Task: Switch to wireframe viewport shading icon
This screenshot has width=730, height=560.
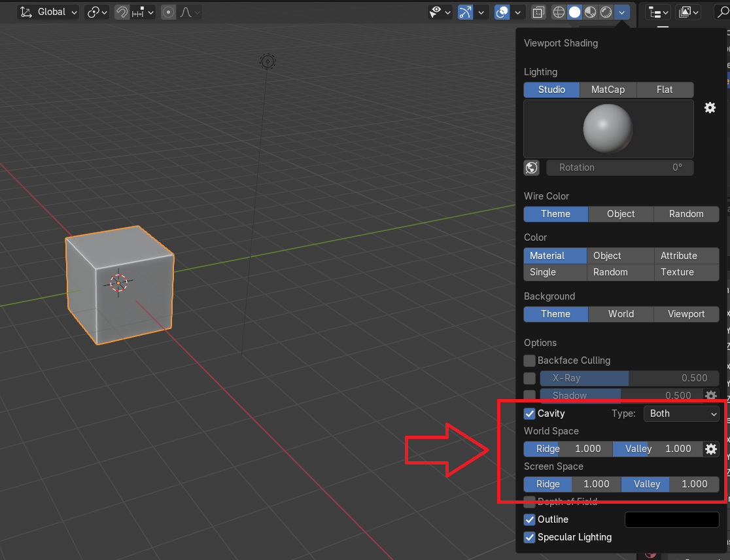Action: click(x=559, y=12)
